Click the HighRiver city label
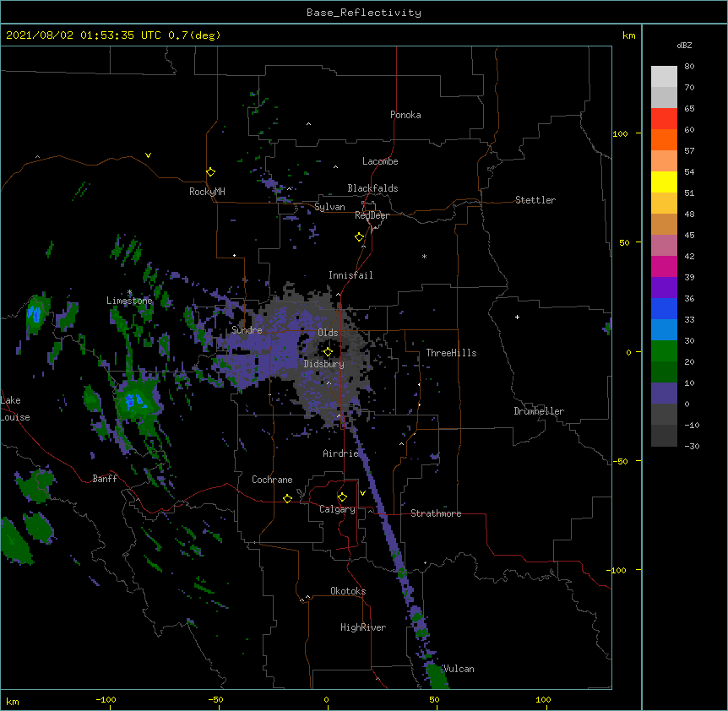The height and width of the screenshot is (711, 728). (363, 627)
